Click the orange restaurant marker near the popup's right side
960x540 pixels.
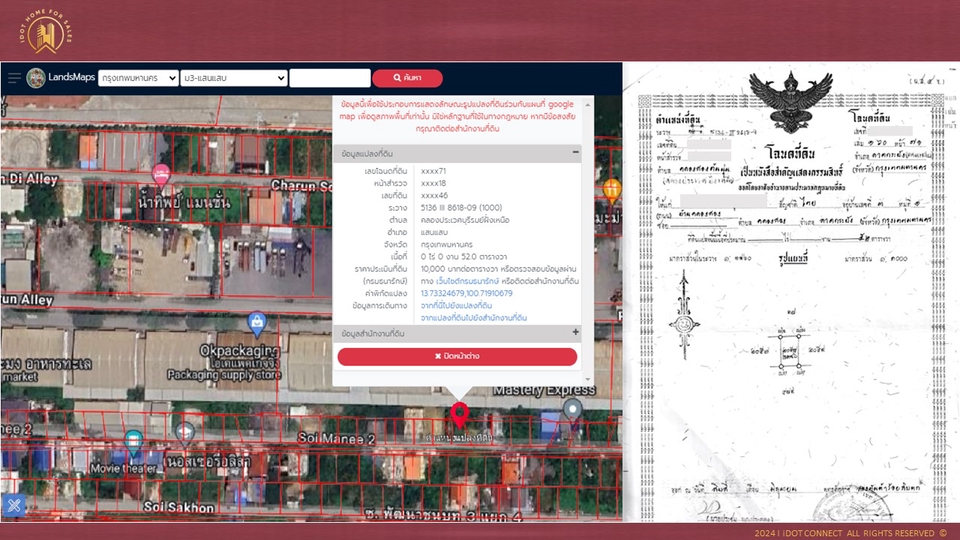(x=612, y=190)
